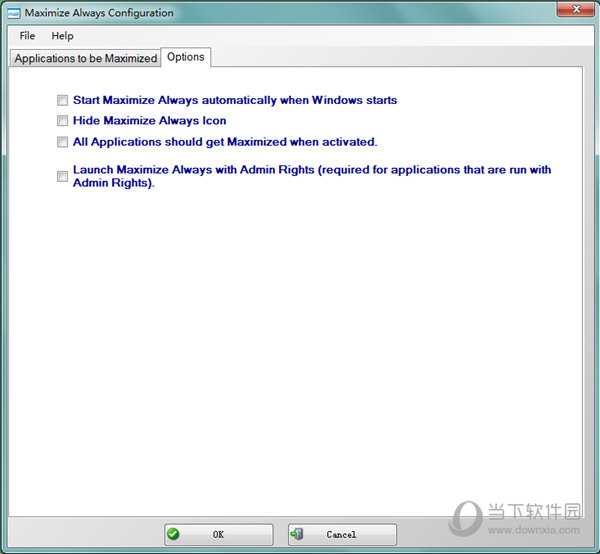Image resolution: width=600 pixels, height=554 pixels.
Task: Select the Options tab
Action: (x=186, y=57)
